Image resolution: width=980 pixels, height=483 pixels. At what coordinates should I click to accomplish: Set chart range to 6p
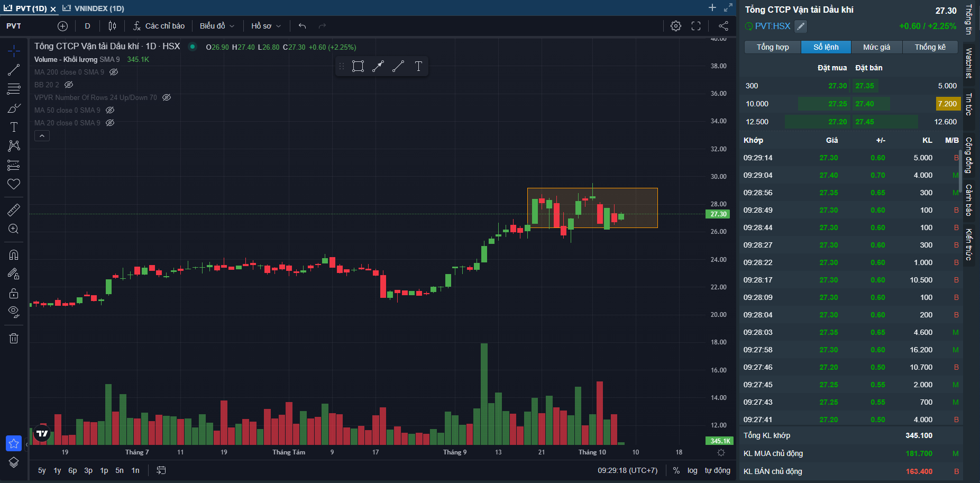coord(72,470)
